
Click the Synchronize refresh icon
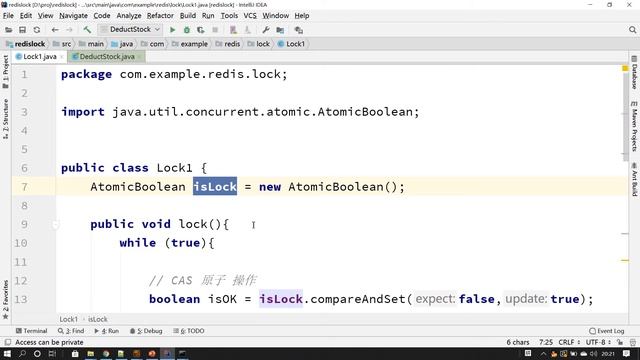tap(37, 30)
